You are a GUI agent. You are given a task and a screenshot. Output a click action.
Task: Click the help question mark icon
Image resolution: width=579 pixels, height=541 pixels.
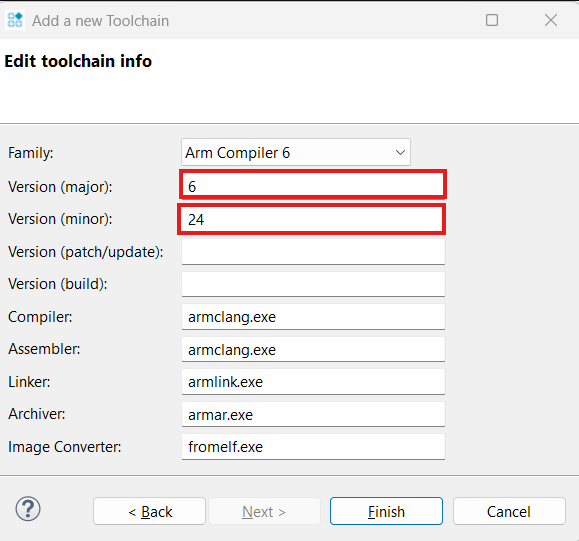point(28,509)
